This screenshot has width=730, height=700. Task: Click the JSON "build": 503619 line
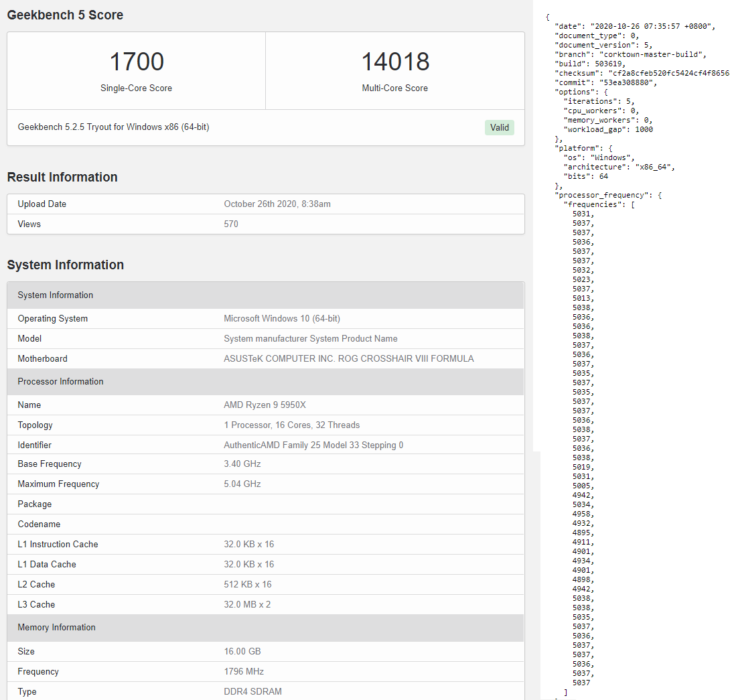point(590,64)
